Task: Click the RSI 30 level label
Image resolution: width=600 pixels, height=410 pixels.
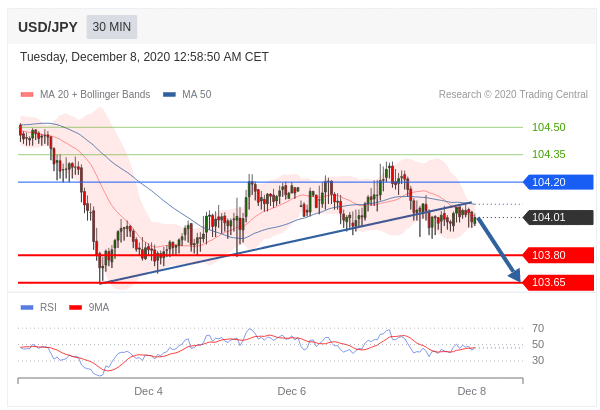Action: (538, 360)
